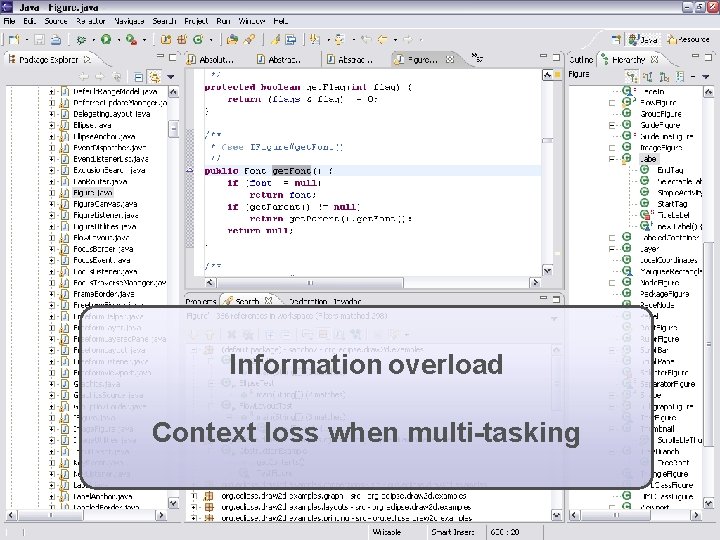The width and height of the screenshot is (720, 540).
Task: Open the File menu
Action: pyautogui.click(x=9, y=21)
